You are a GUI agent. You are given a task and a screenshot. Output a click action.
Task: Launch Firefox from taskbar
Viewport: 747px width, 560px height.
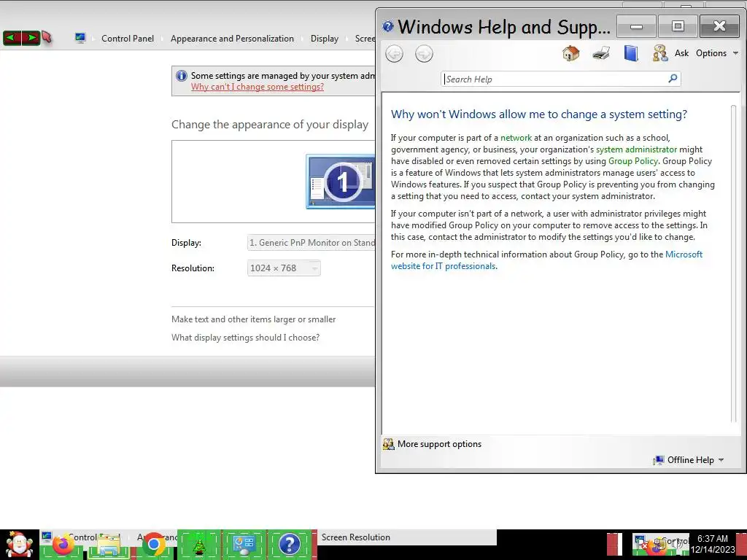tap(63, 545)
